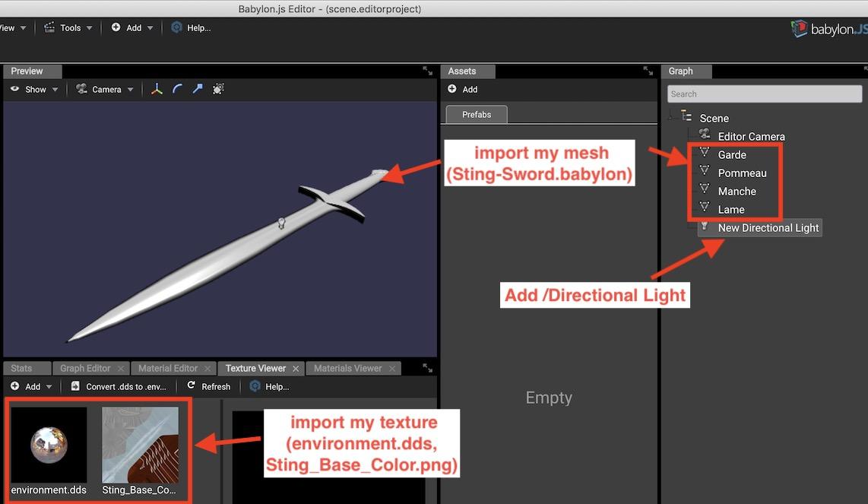This screenshot has width=868, height=504.
Task: Open the Tools menu
Action: point(68,27)
